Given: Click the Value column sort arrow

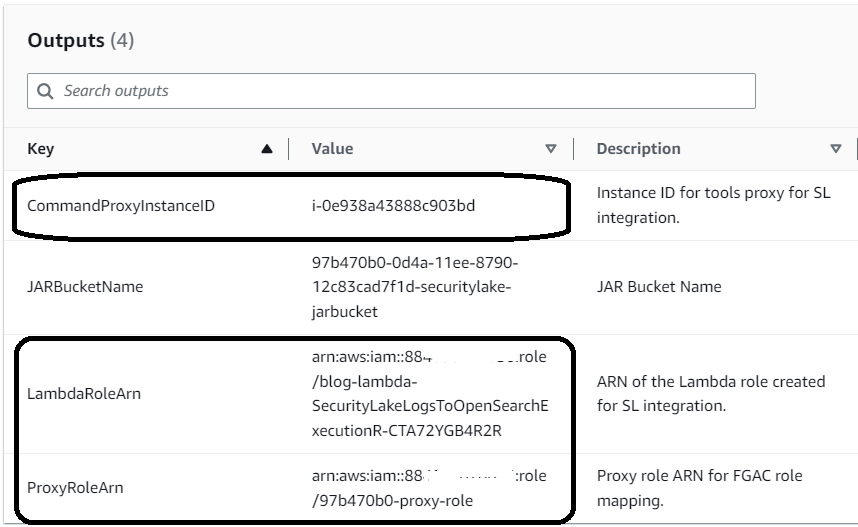Looking at the screenshot, I should point(551,149).
